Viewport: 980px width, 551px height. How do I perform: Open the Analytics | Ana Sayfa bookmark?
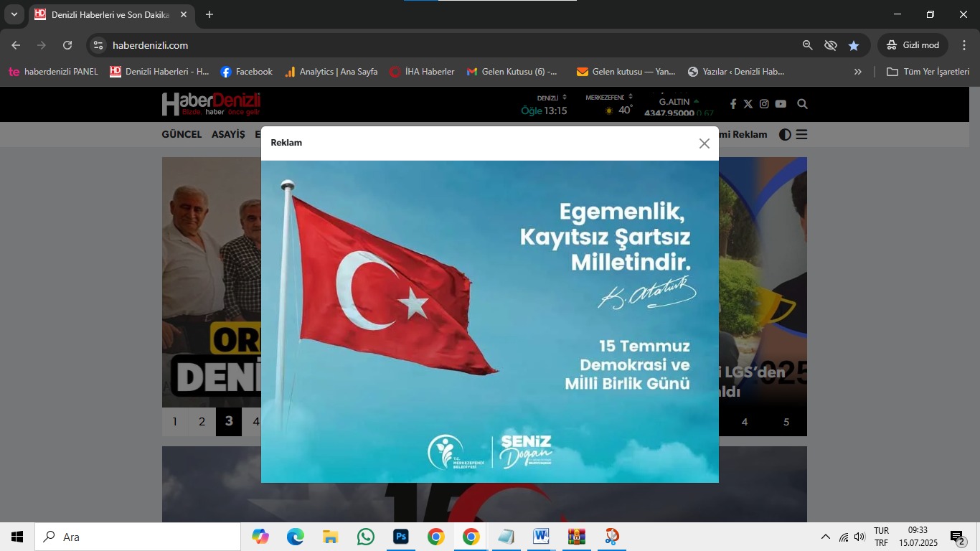coord(331,72)
